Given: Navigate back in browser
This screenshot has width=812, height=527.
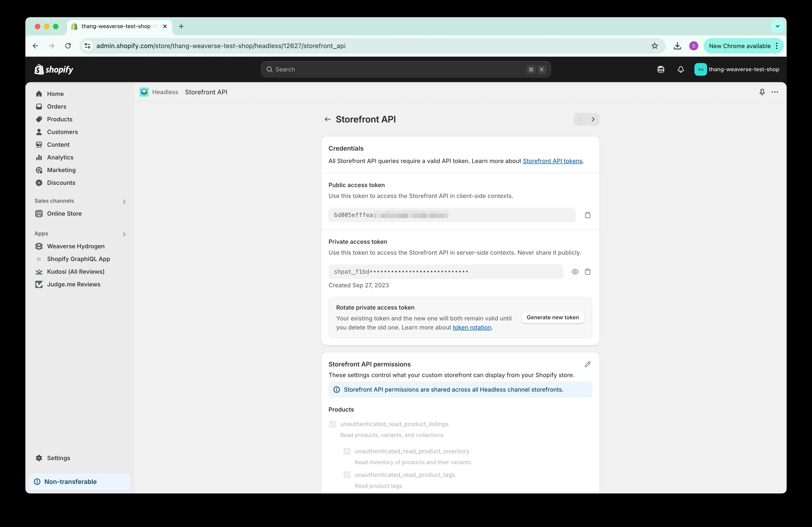Looking at the screenshot, I should point(36,46).
